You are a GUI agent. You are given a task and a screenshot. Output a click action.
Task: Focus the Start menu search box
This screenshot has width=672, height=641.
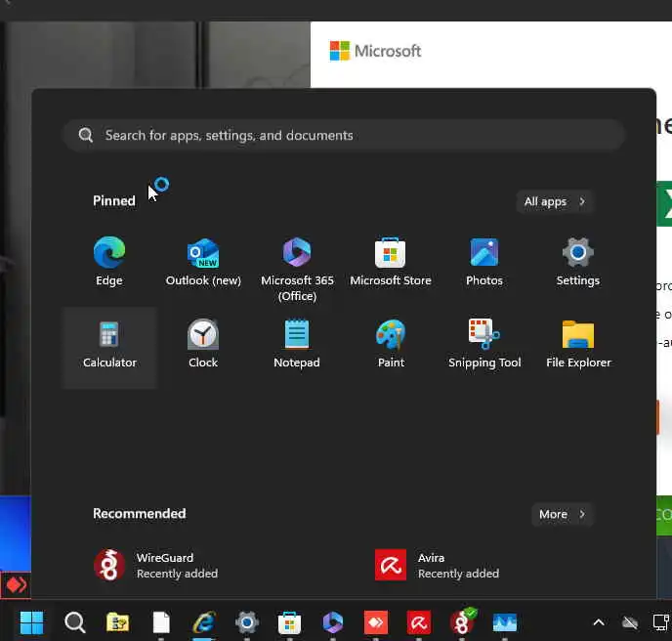coord(344,135)
